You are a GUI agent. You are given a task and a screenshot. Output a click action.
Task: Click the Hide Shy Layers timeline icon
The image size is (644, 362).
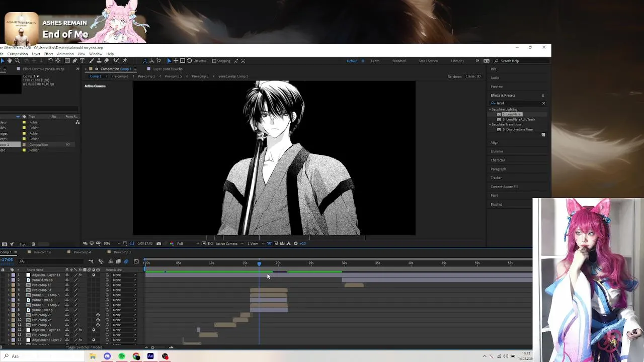coord(111,261)
